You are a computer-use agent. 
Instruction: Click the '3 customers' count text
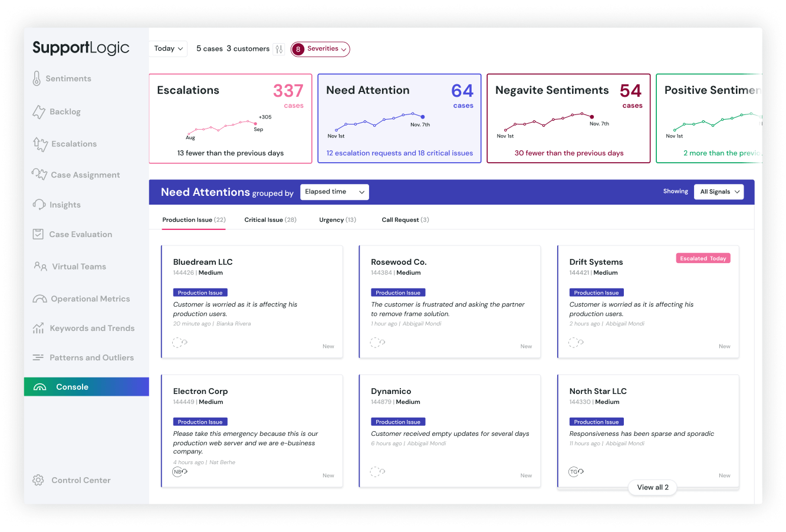point(248,49)
